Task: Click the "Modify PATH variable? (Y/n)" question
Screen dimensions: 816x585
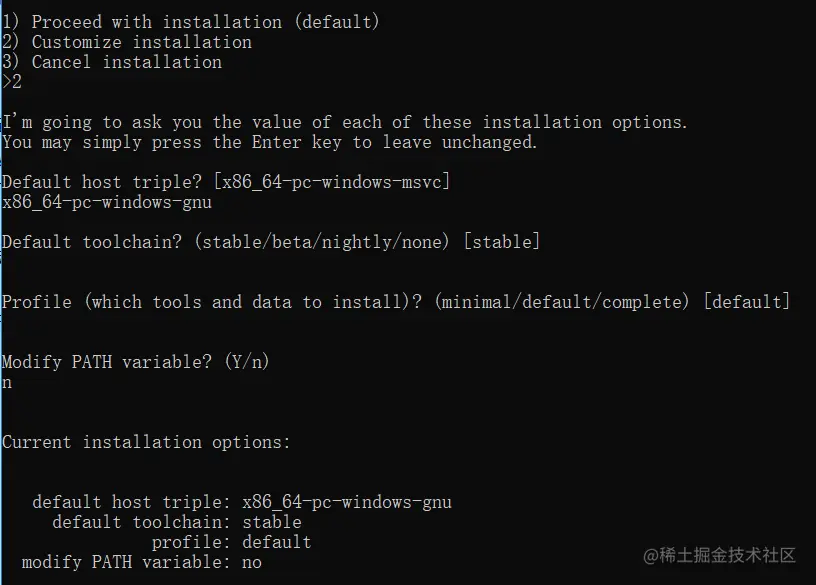Action: (x=136, y=362)
